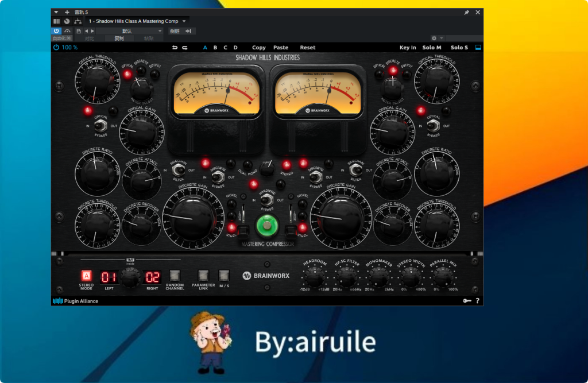The width and height of the screenshot is (588, 383).
Task: Redo the last plugin change
Action: coord(185,48)
